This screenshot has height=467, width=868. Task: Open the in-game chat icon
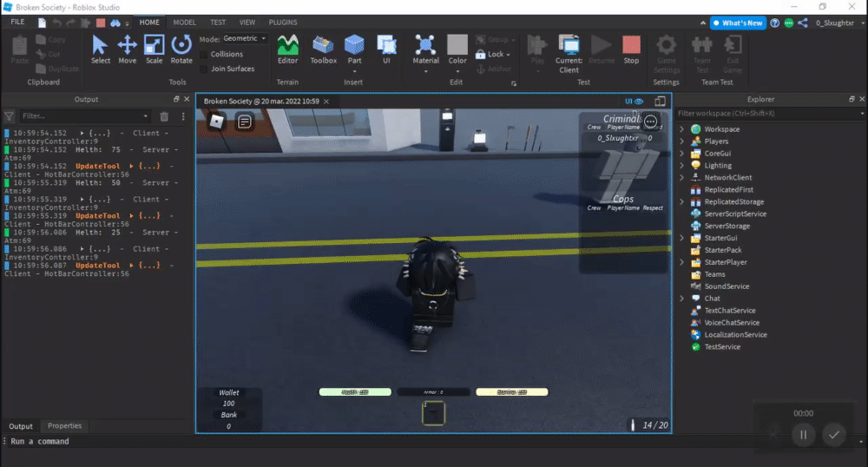pos(244,122)
